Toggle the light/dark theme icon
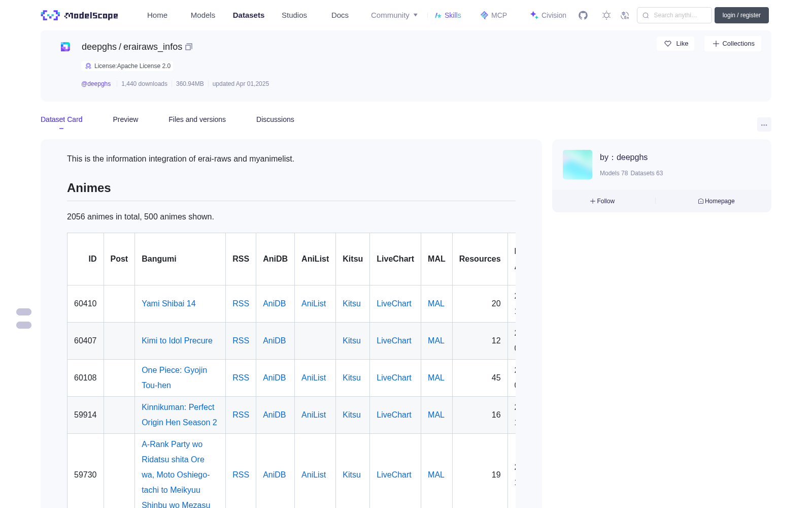This screenshot has height=508, width=812. point(606,15)
